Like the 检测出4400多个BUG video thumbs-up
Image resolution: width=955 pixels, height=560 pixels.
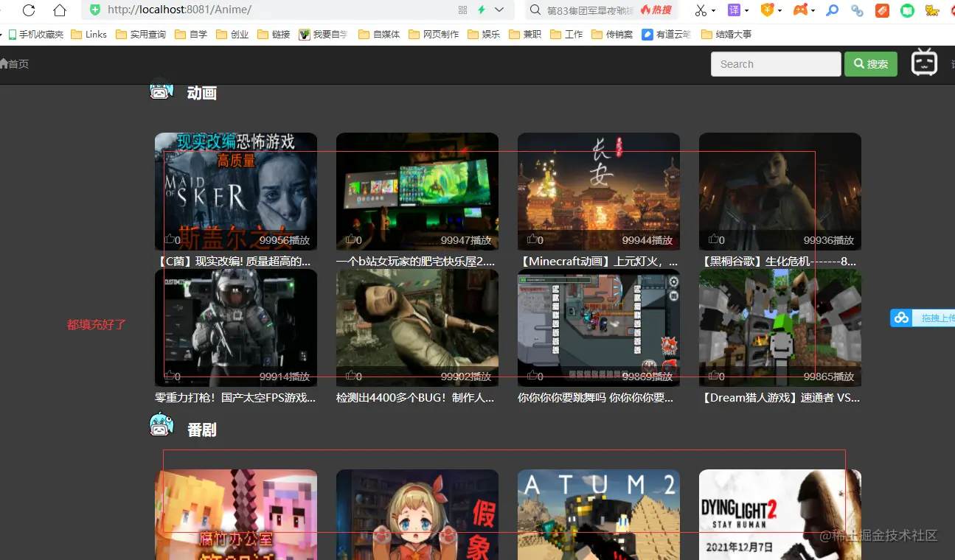[x=351, y=376]
